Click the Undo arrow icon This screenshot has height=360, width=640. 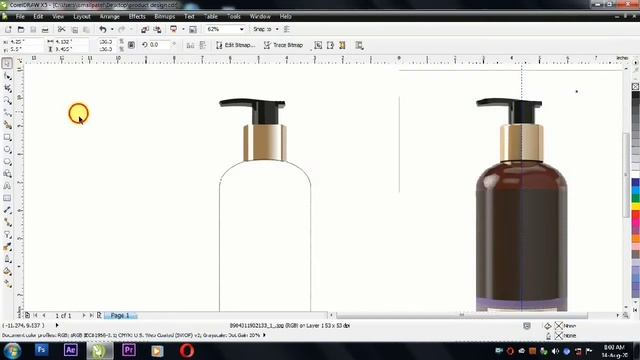pos(103,29)
